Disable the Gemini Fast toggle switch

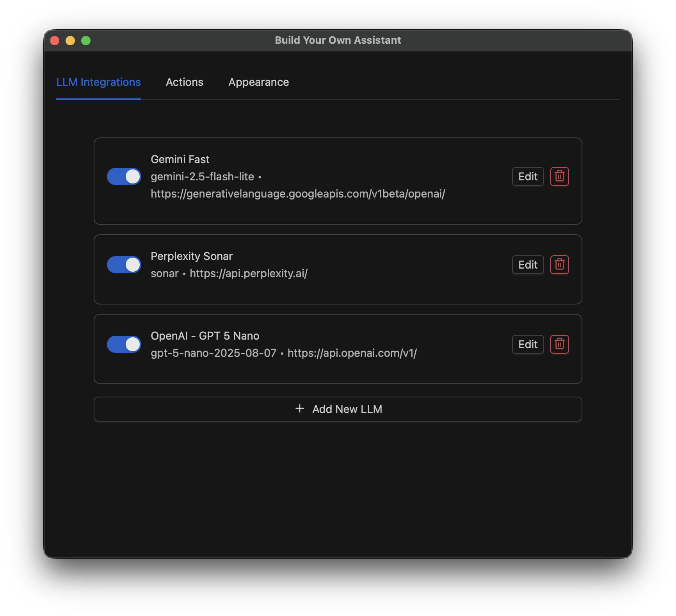(124, 176)
